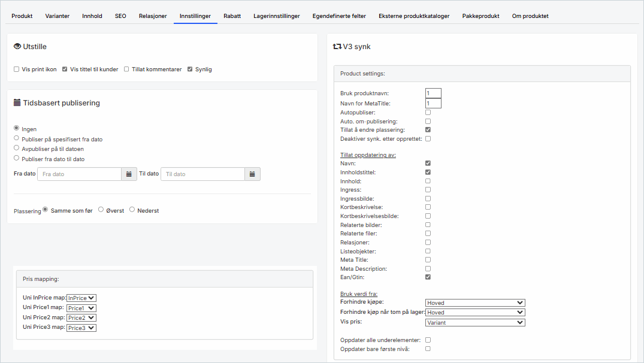The width and height of the screenshot is (644, 363).
Task: Click the Fra dato input field
Action: coord(79,174)
